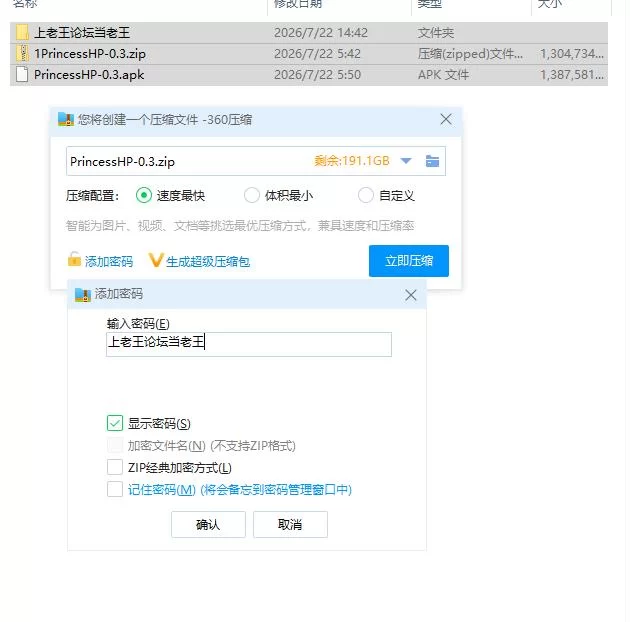Click the 添加密码 link
Screen dimensions: 630x622
click(x=108, y=262)
